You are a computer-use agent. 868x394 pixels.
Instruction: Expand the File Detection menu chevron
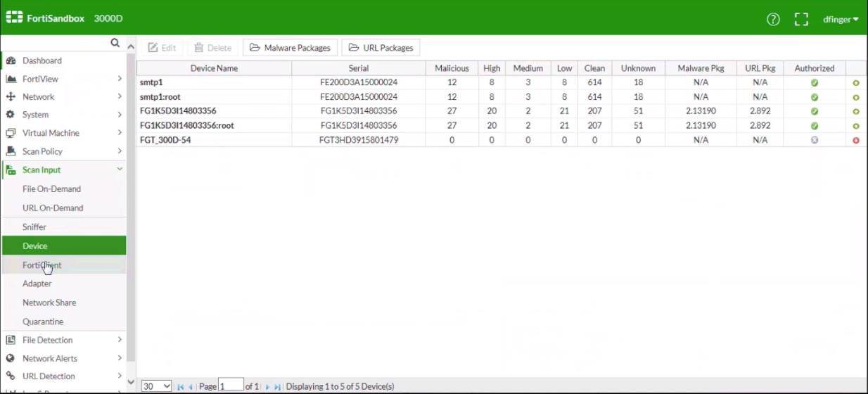click(x=120, y=340)
